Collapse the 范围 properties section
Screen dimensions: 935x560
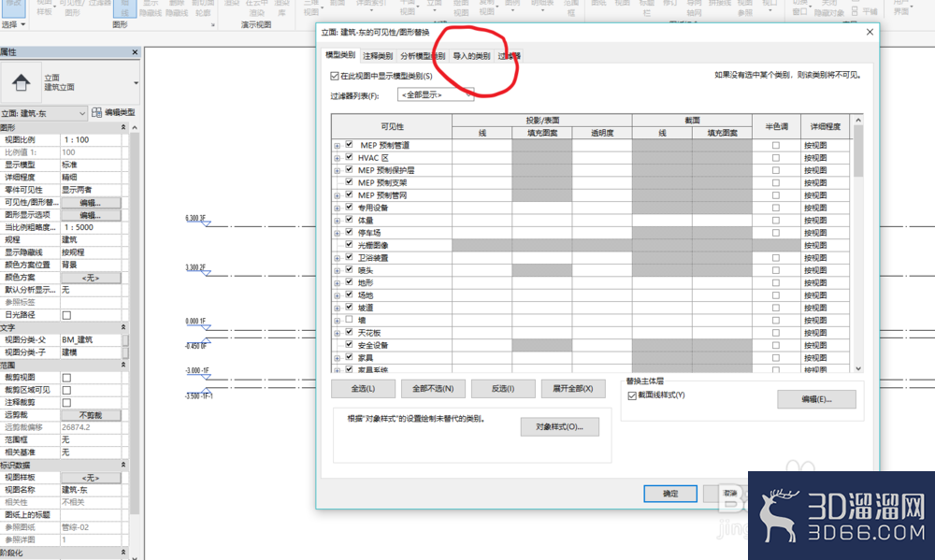123,365
